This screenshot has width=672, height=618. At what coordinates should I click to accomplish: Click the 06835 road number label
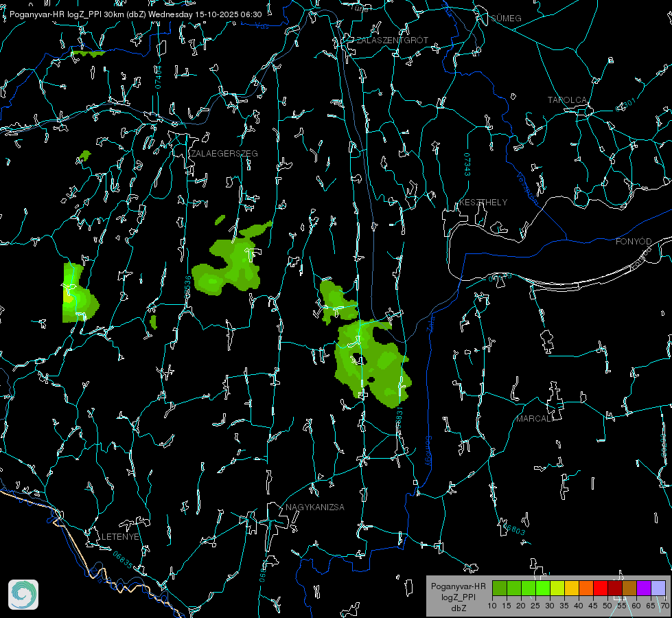tap(123, 560)
